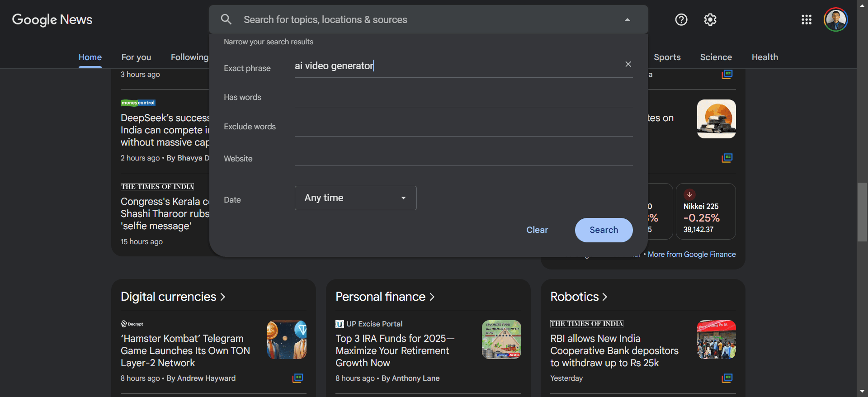
Task: Open the Google account avatar
Action: coord(835,19)
